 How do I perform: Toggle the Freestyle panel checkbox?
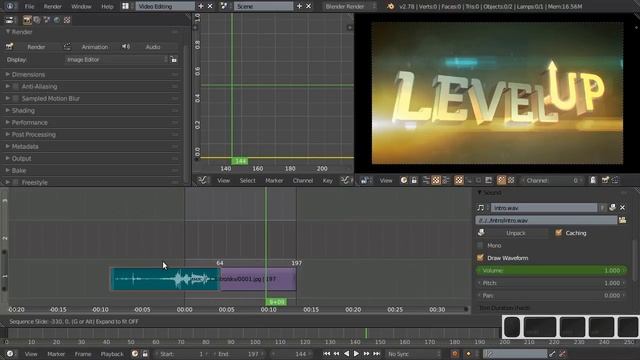coord(16,182)
